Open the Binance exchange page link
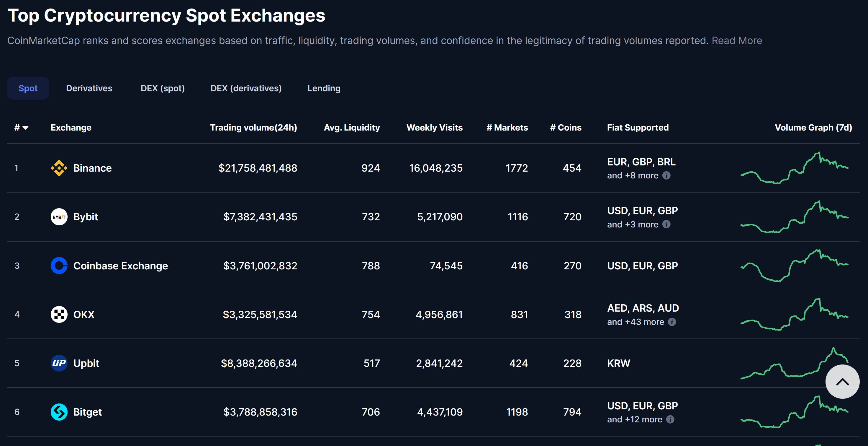The height and width of the screenshot is (446, 868). [92, 168]
